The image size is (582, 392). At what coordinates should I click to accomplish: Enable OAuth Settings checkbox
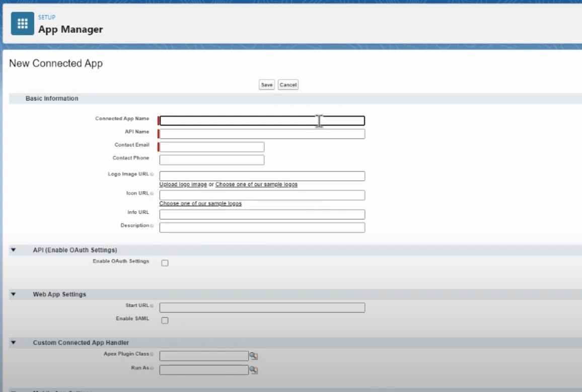(165, 263)
